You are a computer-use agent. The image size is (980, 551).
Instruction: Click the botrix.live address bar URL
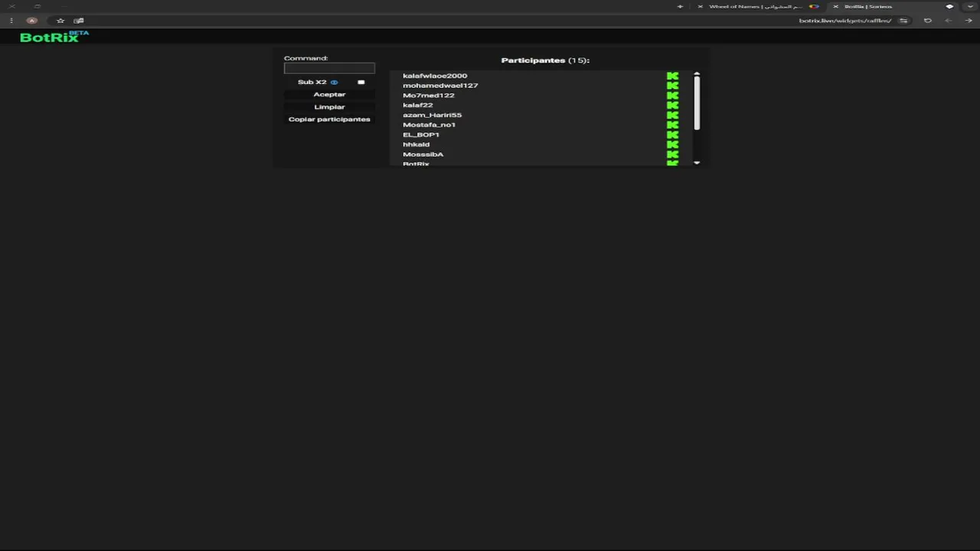pos(844,21)
